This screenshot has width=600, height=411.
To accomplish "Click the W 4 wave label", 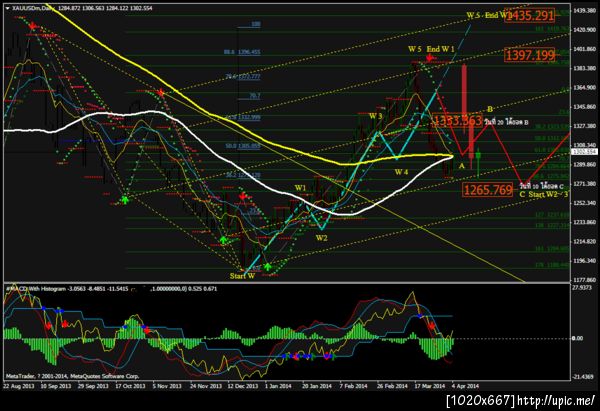I will click(401, 172).
